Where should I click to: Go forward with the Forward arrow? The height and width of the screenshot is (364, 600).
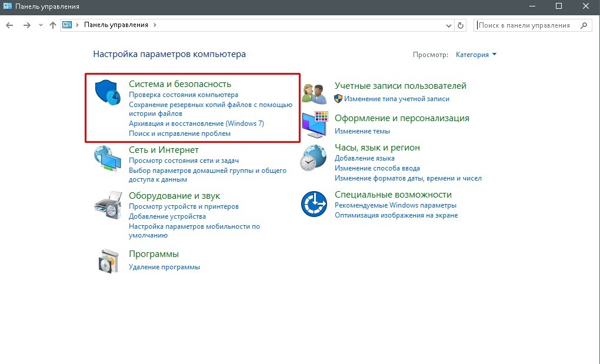pos(27,25)
